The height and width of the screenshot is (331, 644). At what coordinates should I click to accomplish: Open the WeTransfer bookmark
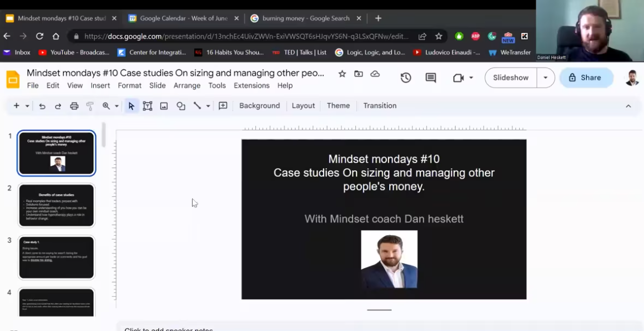pos(510,52)
